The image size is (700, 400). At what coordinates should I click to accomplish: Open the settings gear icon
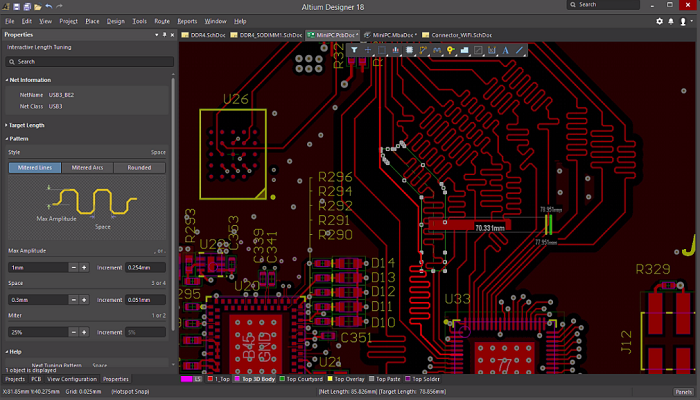[x=659, y=21]
